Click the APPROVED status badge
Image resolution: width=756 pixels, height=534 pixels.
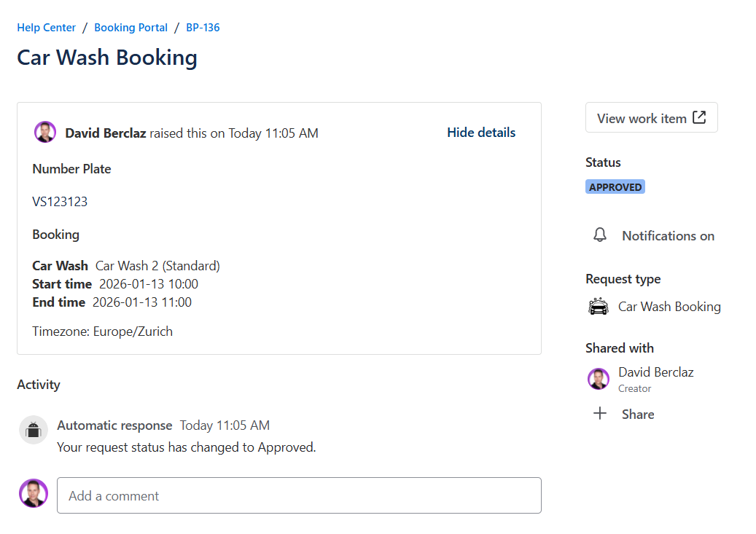pyautogui.click(x=615, y=187)
